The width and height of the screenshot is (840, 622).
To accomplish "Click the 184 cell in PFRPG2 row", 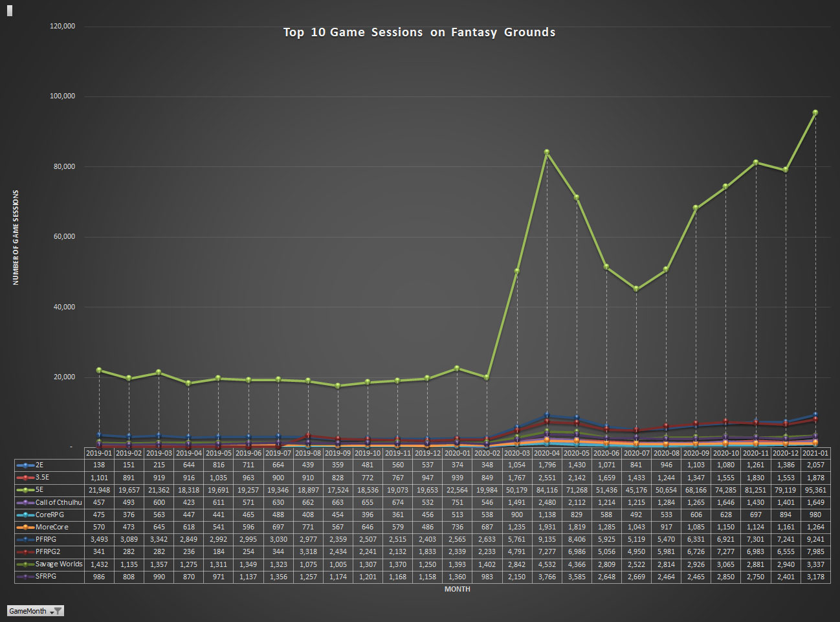I will pos(219,551).
